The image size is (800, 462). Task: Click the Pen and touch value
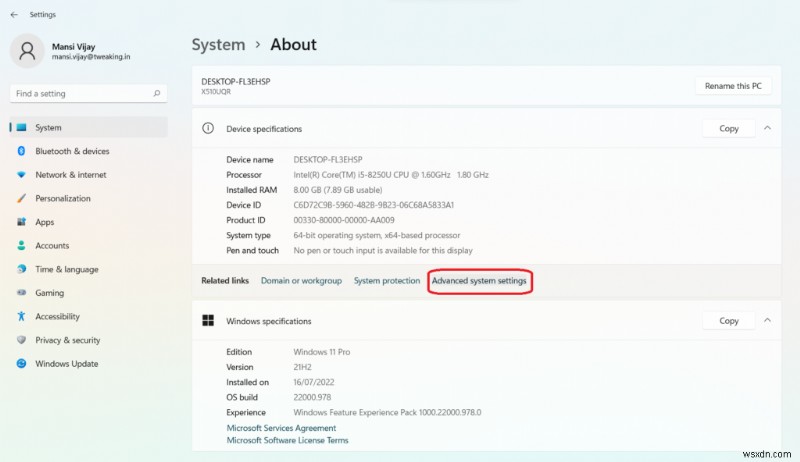pos(383,250)
